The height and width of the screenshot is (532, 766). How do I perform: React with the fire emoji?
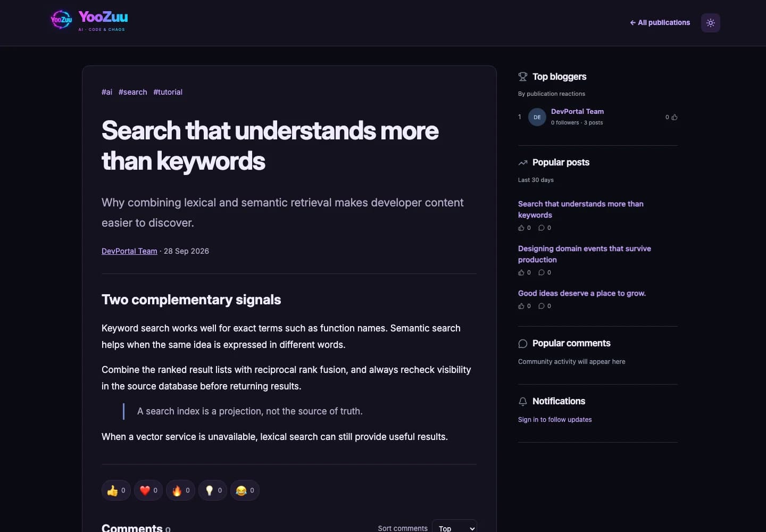click(x=180, y=491)
